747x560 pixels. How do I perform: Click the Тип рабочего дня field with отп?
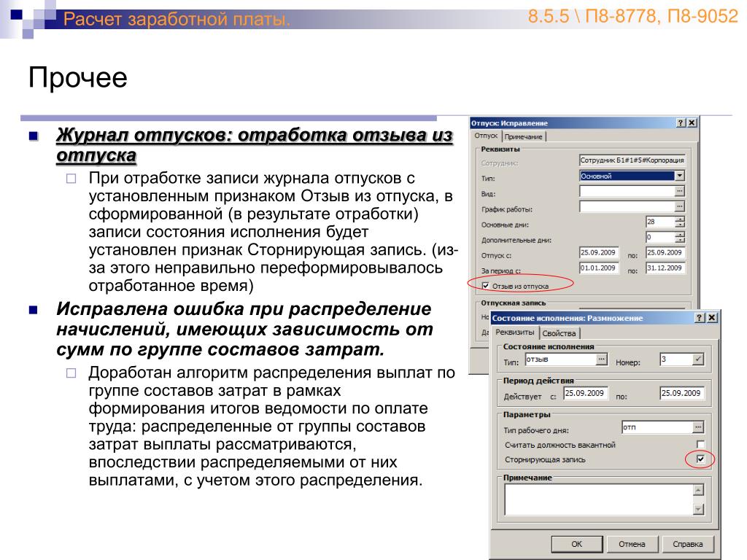coord(657,427)
